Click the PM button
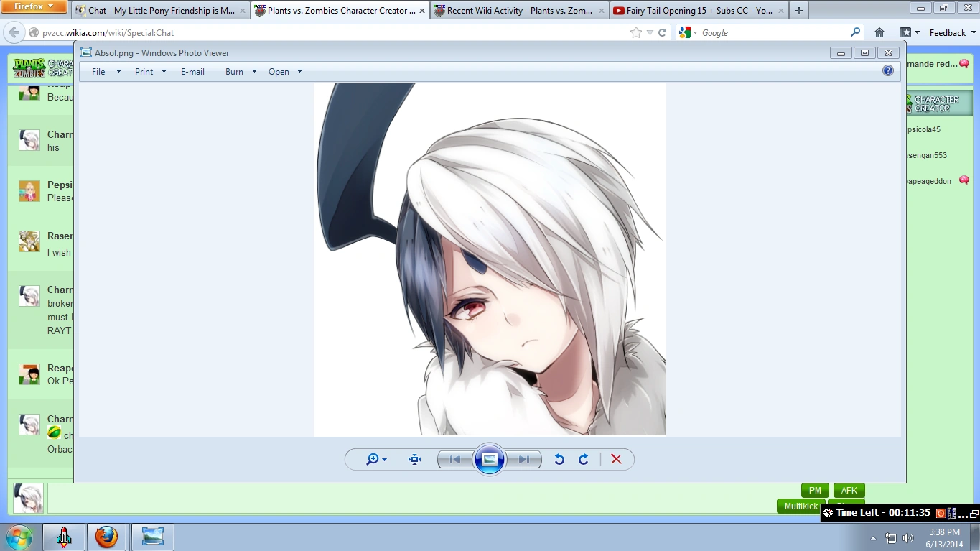Image resolution: width=980 pixels, height=551 pixels. click(814, 490)
